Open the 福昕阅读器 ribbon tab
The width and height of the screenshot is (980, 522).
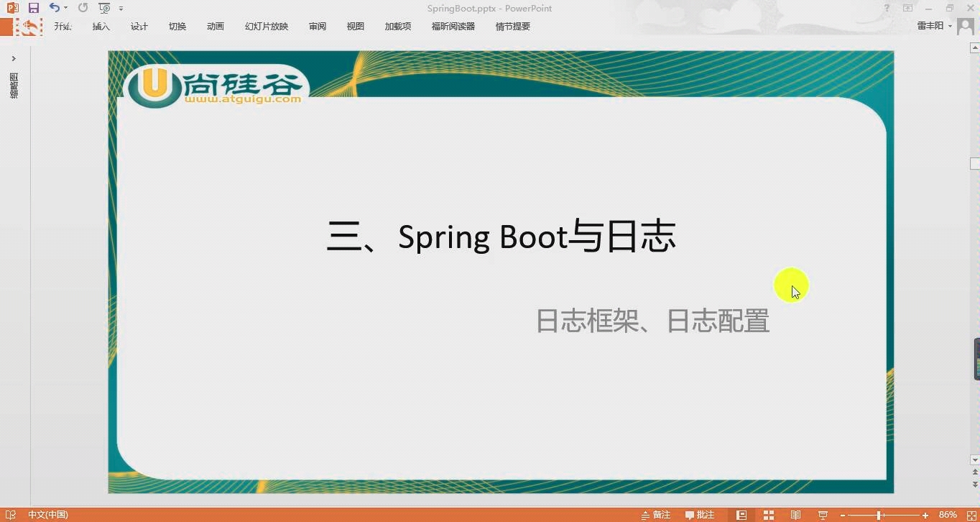[x=453, y=27]
